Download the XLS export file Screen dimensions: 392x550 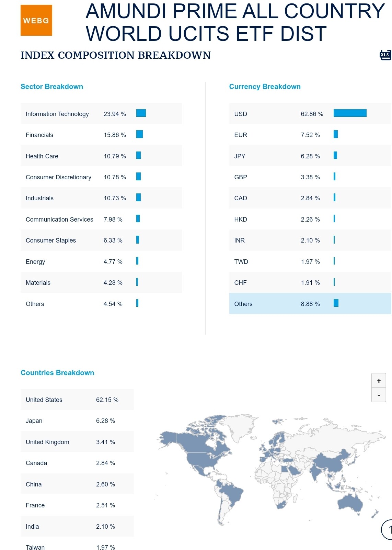click(x=385, y=55)
